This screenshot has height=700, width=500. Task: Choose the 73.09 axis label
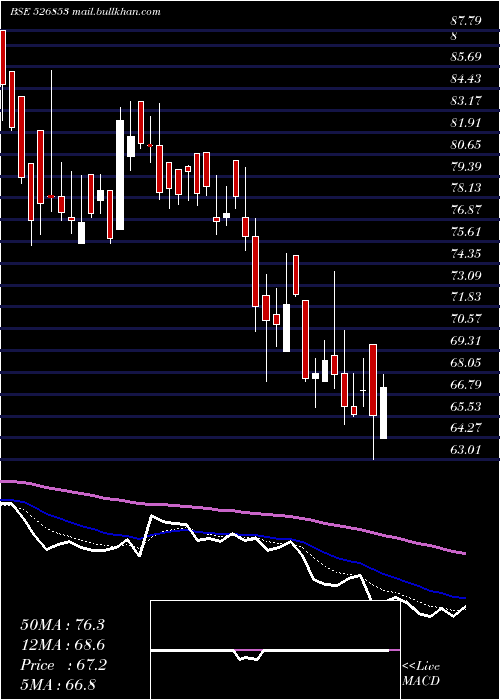click(466, 275)
